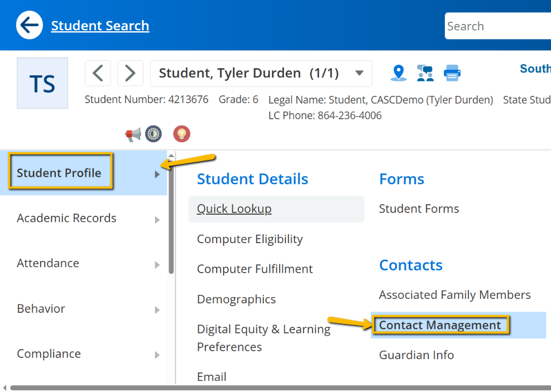The height and width of the screenshot is (392, 551).
Task: Click the red lightbulb alert icon
Action: (181, 134)
